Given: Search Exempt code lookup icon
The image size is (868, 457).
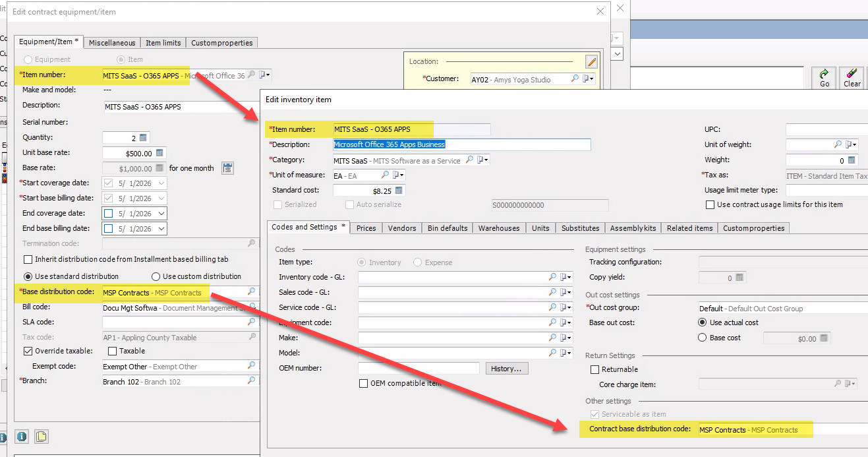Looking at the screenshot, I should [x=251, y=366].
